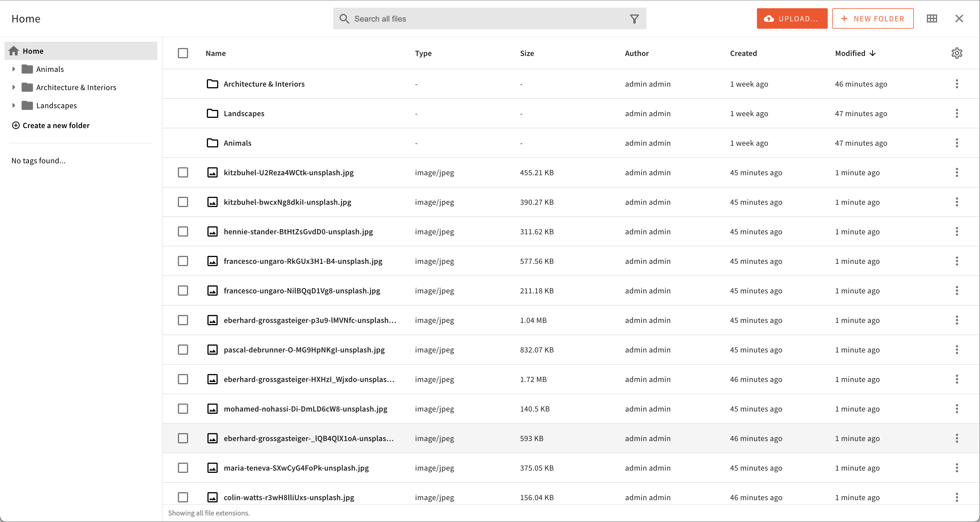Sort by the Size column
980x522 pixels.
click(x=527, y=53)
